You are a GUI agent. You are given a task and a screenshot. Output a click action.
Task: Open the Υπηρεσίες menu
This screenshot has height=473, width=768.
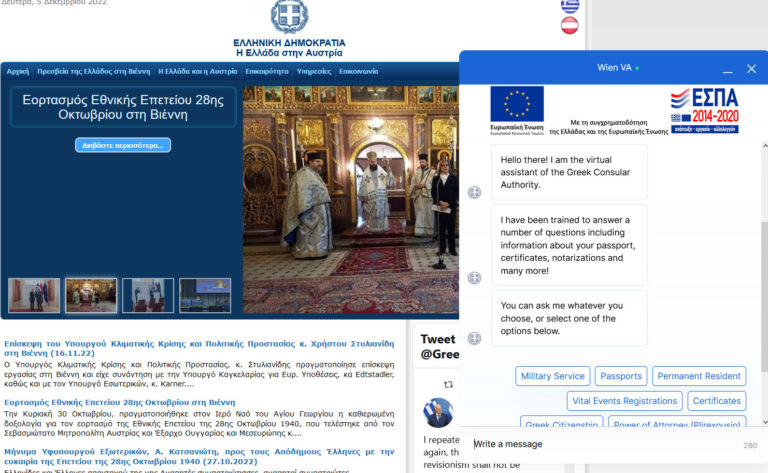click(314, 71)
